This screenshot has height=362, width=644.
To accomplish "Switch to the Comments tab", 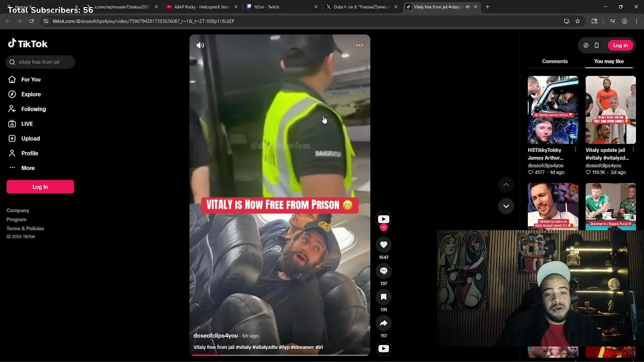I will tap(555, 61).
